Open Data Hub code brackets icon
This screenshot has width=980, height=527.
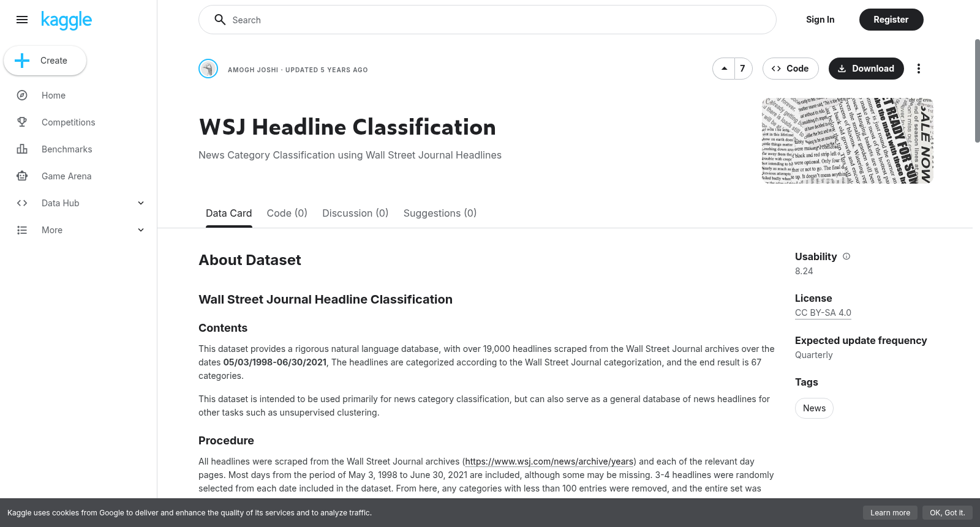click(x=22, y=203)
